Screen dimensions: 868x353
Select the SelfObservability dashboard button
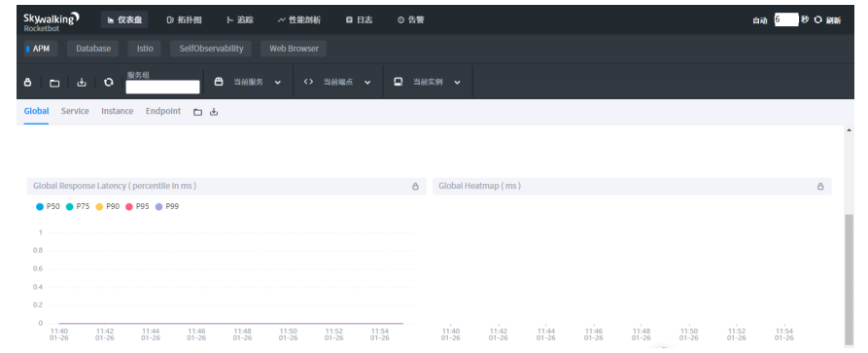(x=211, y=49)
